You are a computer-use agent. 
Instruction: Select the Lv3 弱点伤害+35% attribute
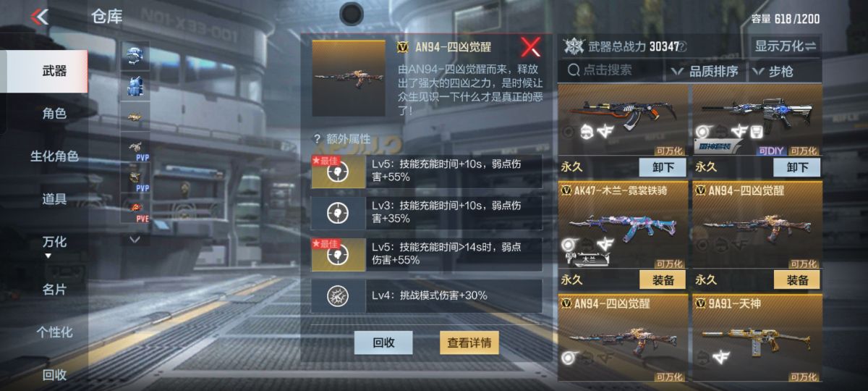tap(427, 212)
